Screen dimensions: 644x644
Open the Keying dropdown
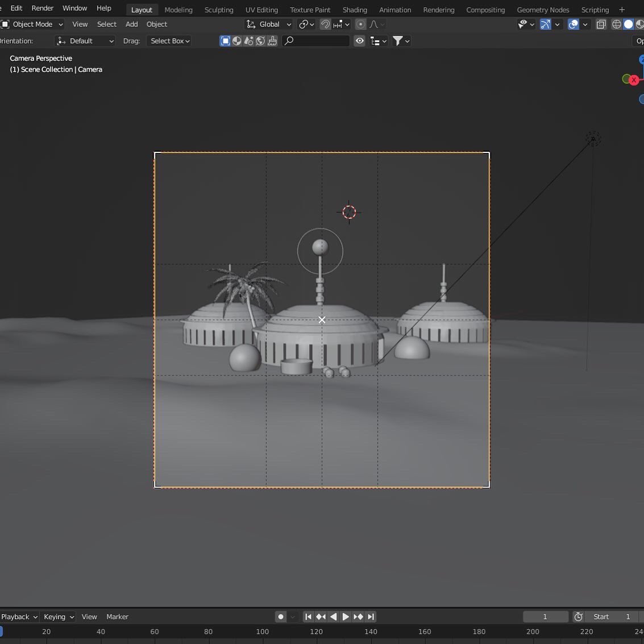pos(59,617)
